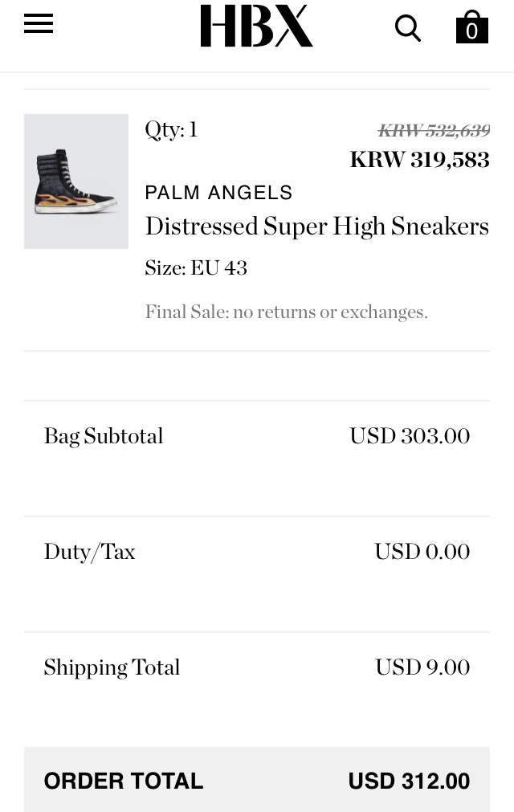
Task: Open Distressed Super High Sneakers product title
Action: click(316, 226)
